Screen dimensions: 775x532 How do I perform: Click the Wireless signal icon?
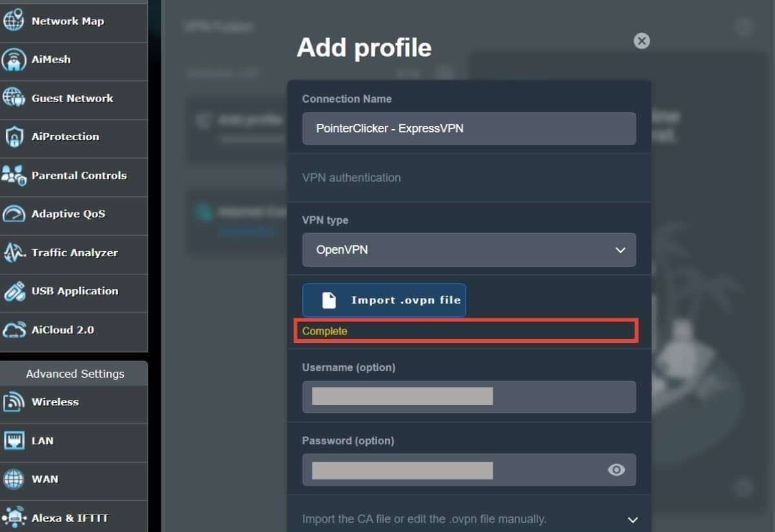(x=14, y=402)
